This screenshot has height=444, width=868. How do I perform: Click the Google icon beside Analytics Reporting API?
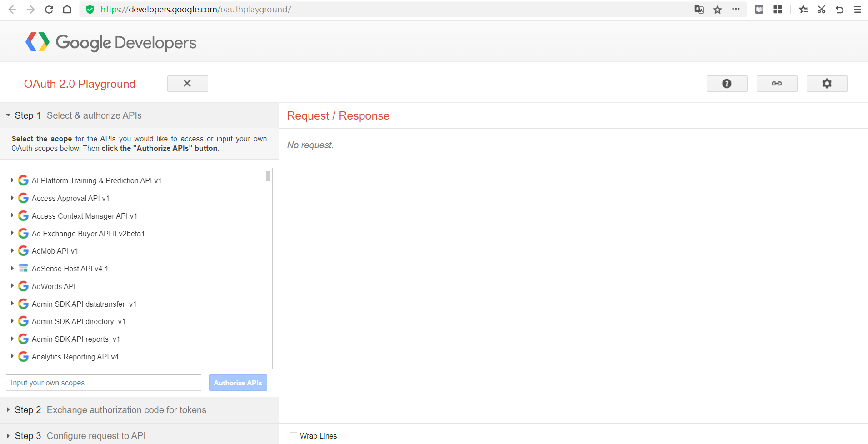pyautogui.click(x=23, y=357)
